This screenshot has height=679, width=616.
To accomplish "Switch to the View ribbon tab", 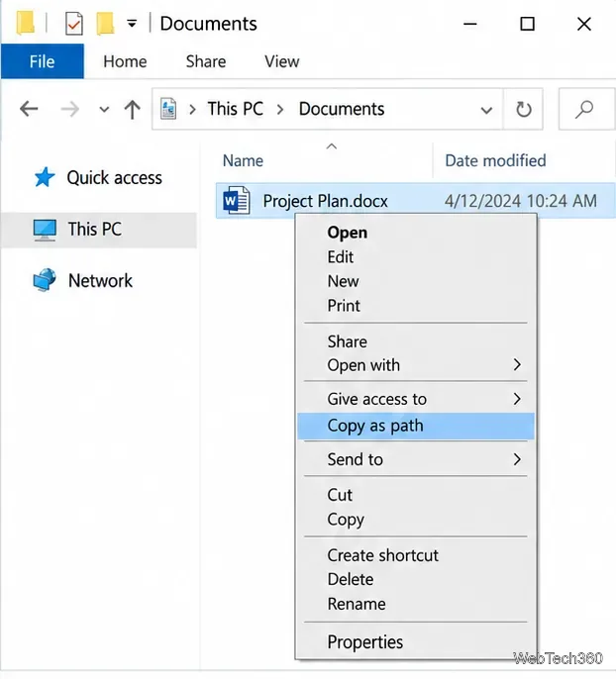I will pyautogui.click(x=282, y=61).
